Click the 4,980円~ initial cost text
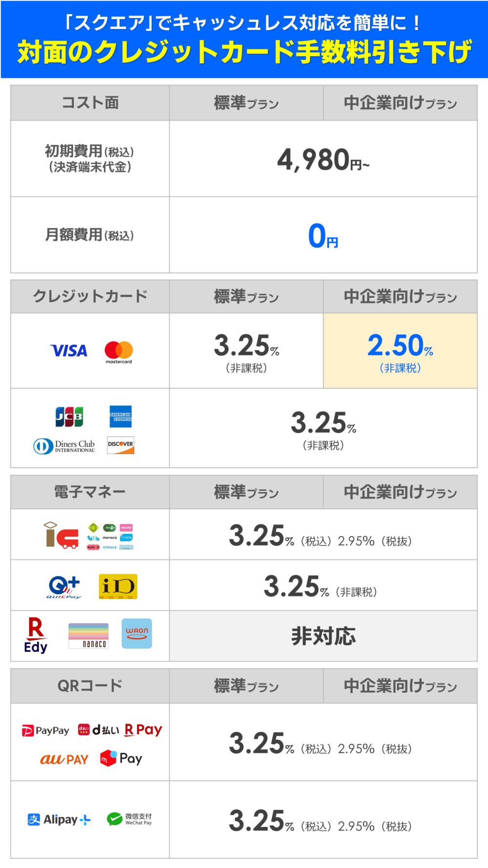The width and height of the screenshot is (488, 868). tap(323, 160)
